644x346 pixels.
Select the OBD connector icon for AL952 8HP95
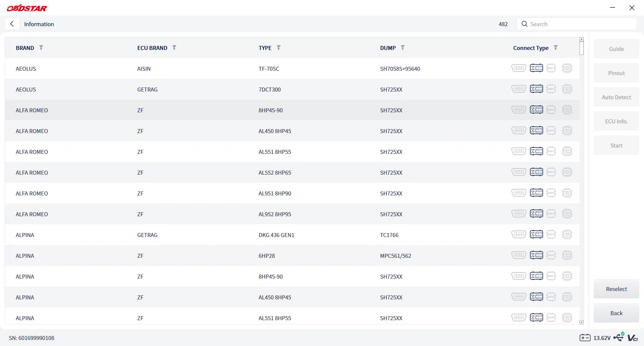(519, 214)
